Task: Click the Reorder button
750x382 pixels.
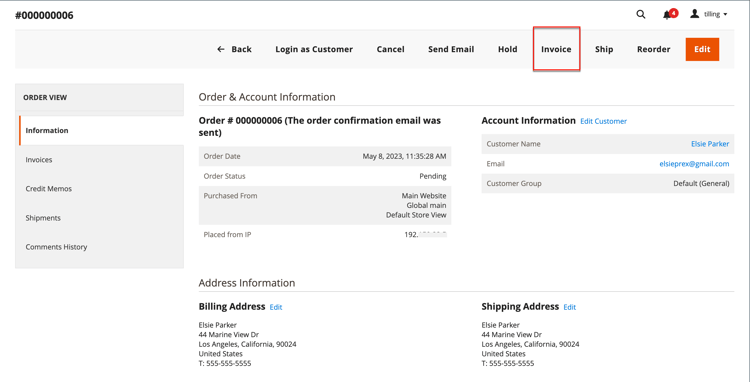Action: [653, 49]
